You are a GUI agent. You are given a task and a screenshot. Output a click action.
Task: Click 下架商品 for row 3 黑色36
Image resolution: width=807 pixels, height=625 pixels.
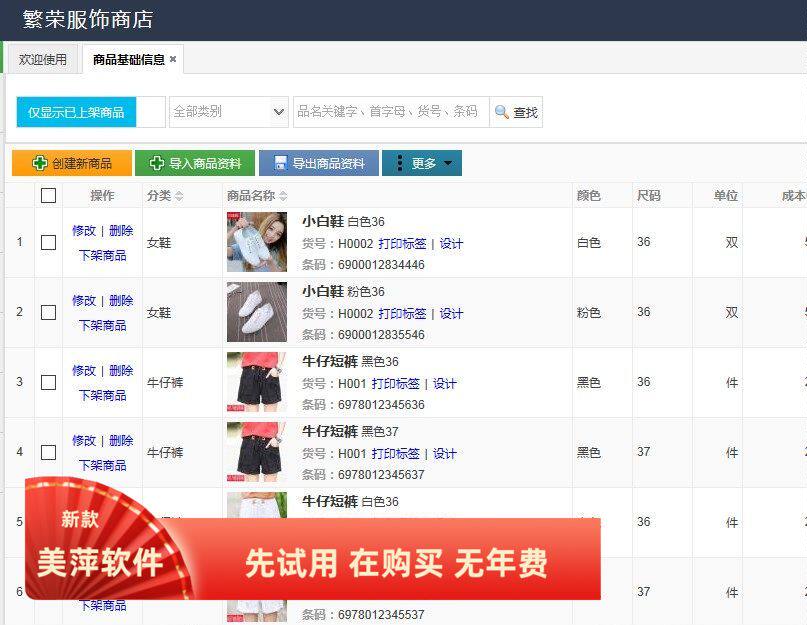pos(102,395)
